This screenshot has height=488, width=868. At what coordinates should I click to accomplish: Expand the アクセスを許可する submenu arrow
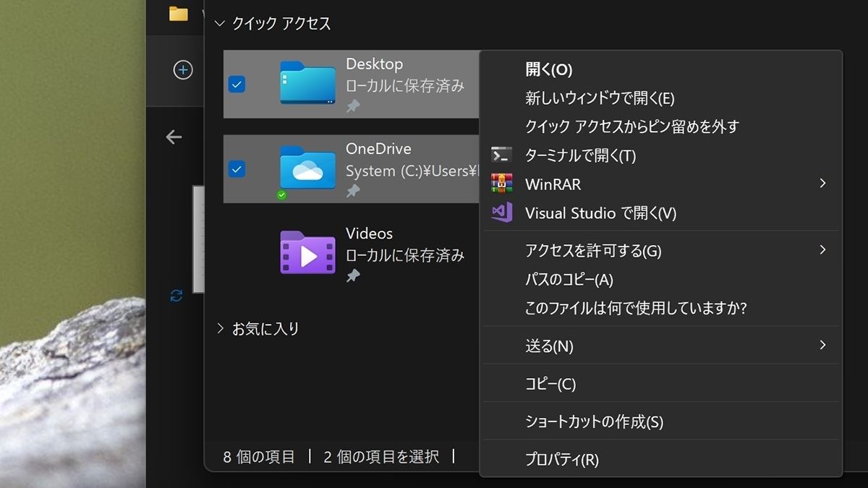(822, 250)
